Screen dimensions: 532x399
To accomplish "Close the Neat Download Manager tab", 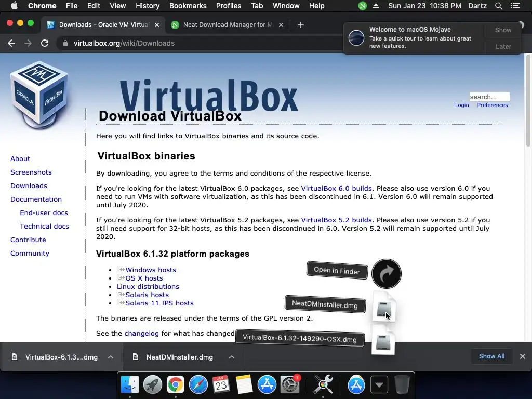I will click(281, 25).
